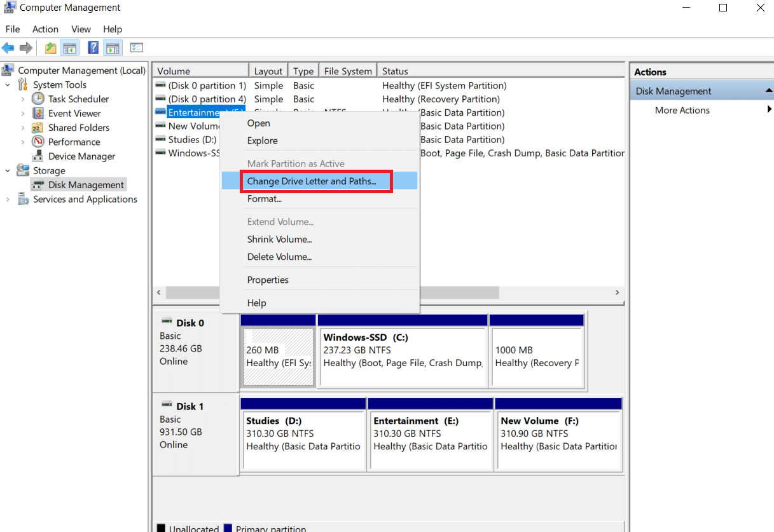Open the Action menu
Image resolution: width=774 pixels, height=532 pixels.
point(45,29)
